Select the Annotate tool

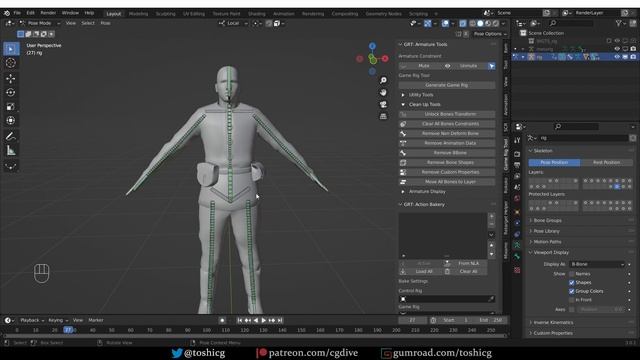[11, 136]
